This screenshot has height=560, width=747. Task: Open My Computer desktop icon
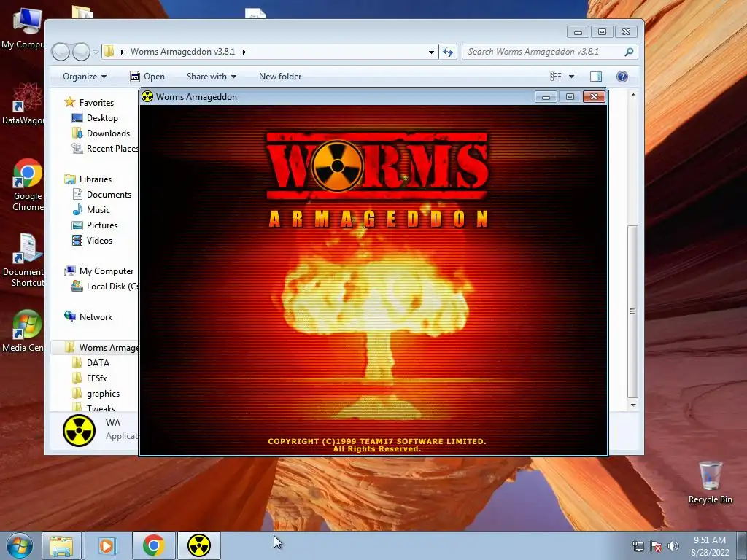[23, 28]
